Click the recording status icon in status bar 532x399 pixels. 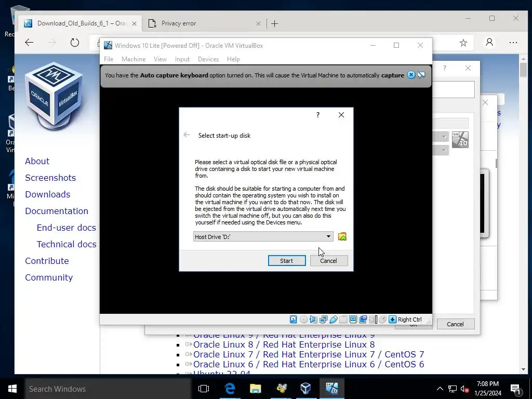tap(363, 320)
